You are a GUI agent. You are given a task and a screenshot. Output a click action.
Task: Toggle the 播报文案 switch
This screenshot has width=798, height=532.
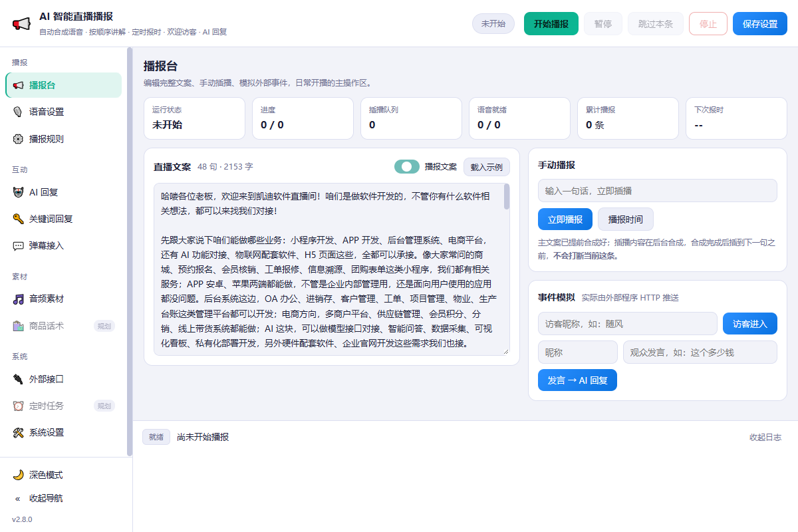point(407,167)
